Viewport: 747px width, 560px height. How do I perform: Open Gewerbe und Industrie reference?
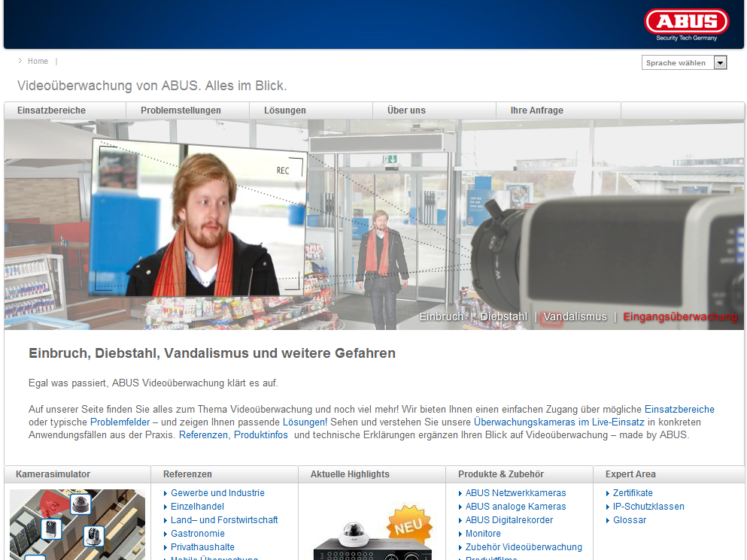point(217,493)
